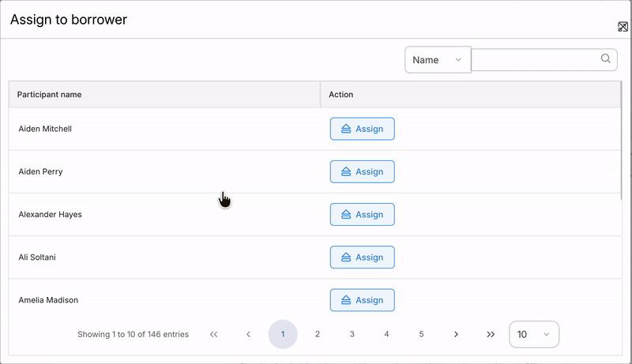Assign to Alexander Hayes
This screenshot has width=632, height=364.
click(x=362, y=214)
